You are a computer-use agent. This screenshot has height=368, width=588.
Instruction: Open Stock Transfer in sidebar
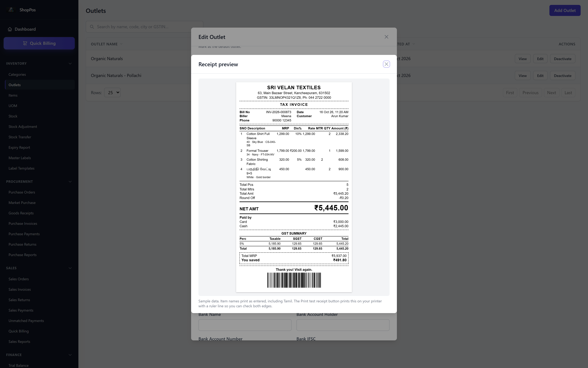click(20, 137)
